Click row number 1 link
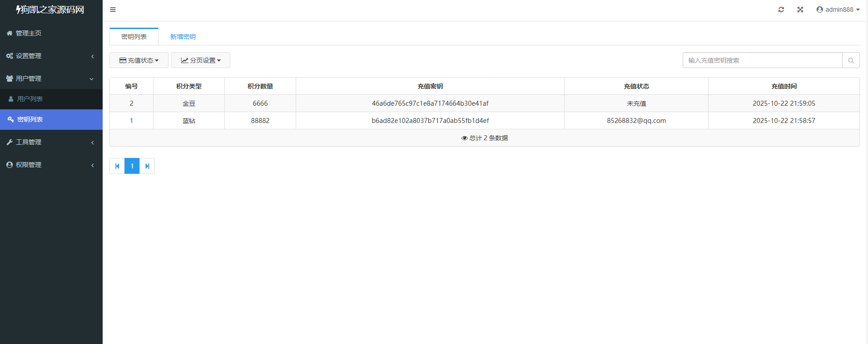The width and height of the screenshot is (868, 344). pyautogui.click(x=132, y=121)
